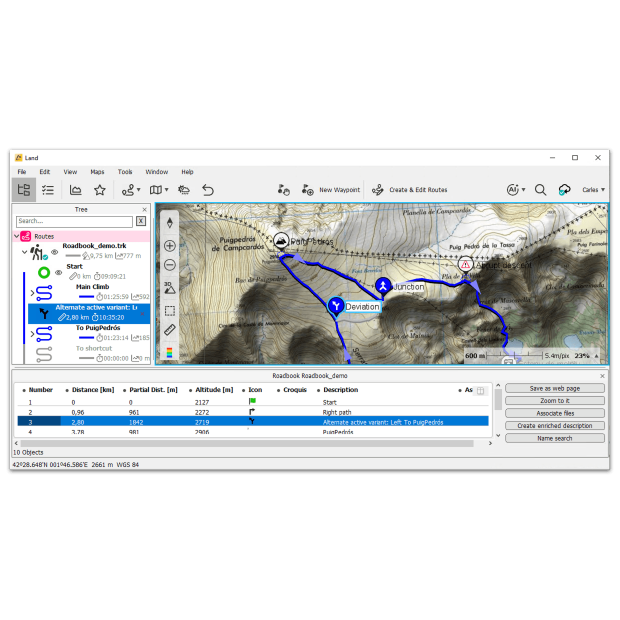Open the elevation graph toolbar icon

pyautogui.click(x=76, y=190)
